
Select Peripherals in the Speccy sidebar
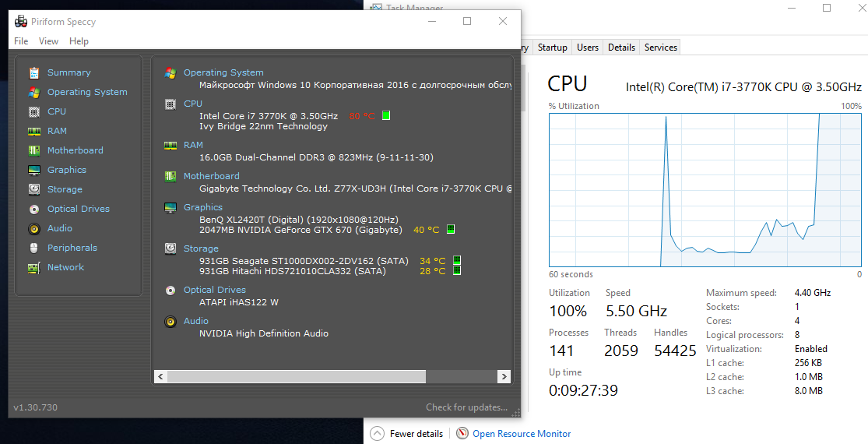pyautogui.click(x=72, y=248)
